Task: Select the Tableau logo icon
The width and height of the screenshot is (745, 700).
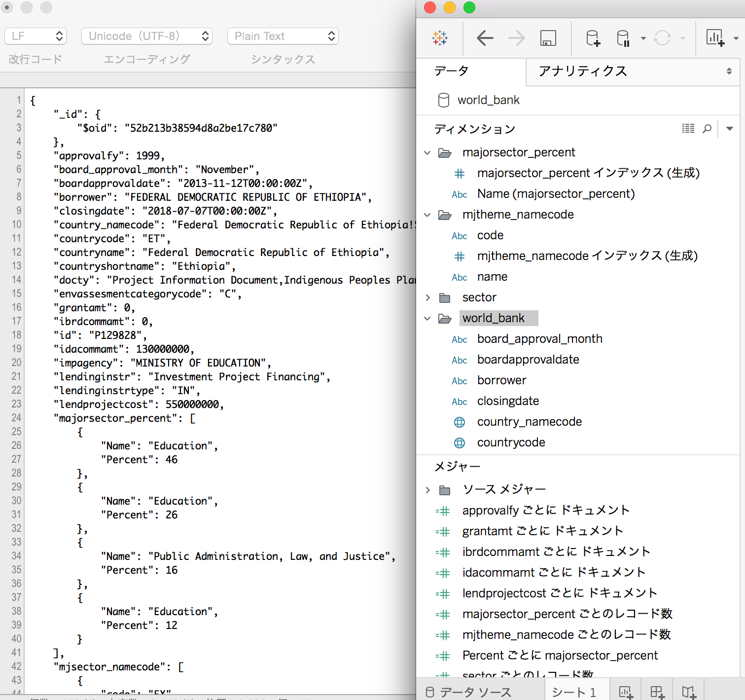Action: 439,38
